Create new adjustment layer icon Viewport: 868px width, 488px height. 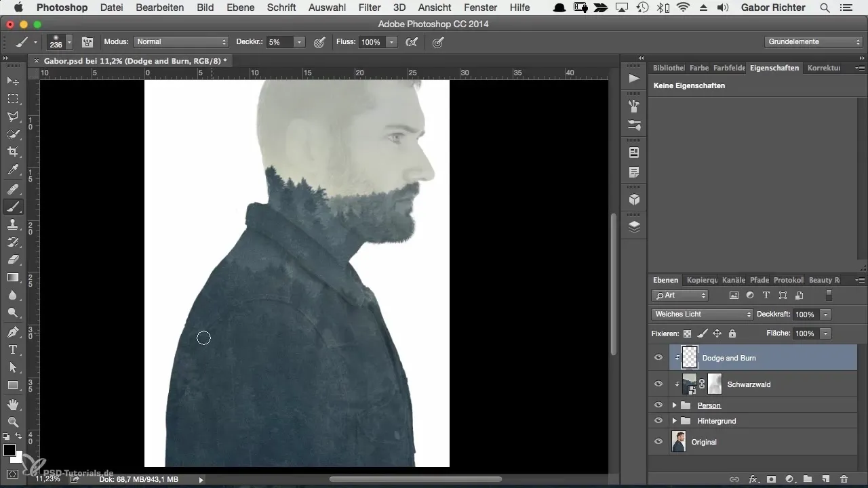789,479
